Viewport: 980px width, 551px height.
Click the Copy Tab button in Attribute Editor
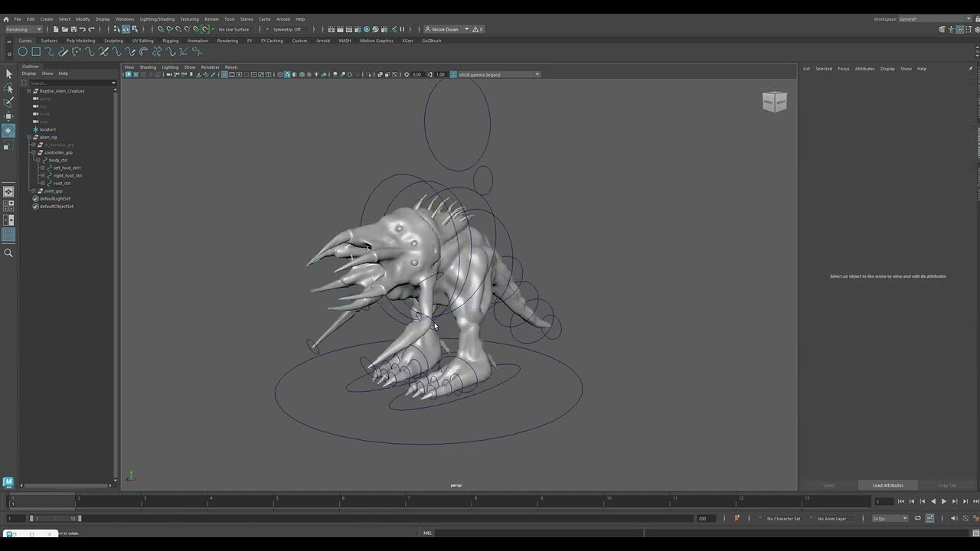click(x=946, y=485)
